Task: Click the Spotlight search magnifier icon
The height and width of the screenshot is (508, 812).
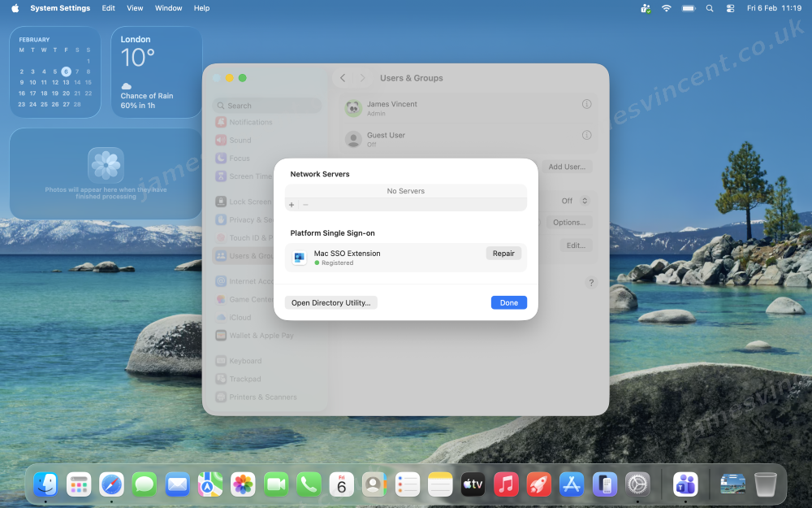Action: 710,8
